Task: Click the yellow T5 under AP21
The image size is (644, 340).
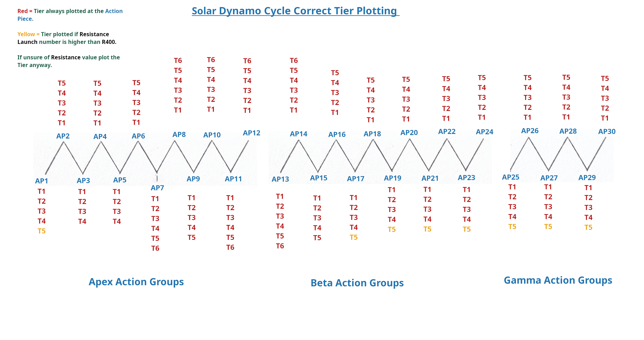Action: [x=427, y=229]
